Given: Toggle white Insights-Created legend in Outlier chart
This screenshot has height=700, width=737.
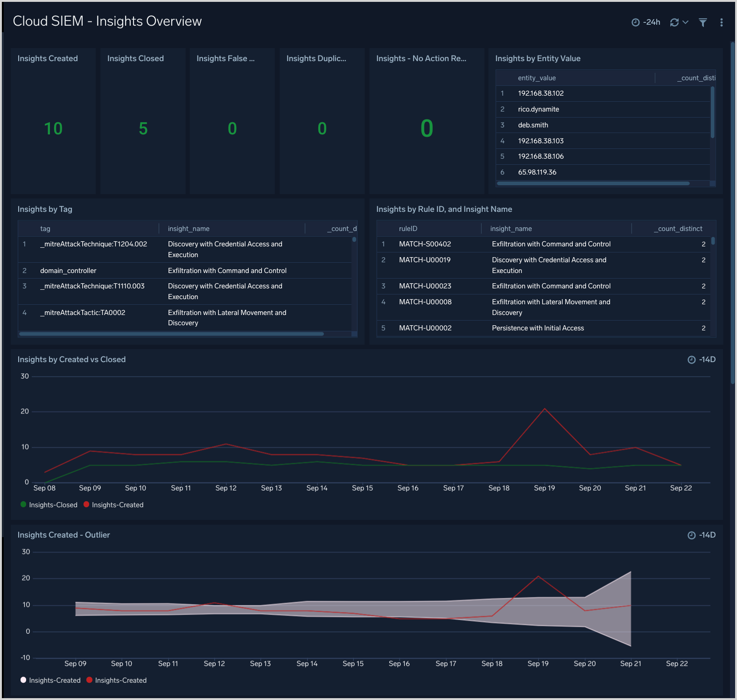Looking at the screenshot, I should pos(54,680).
